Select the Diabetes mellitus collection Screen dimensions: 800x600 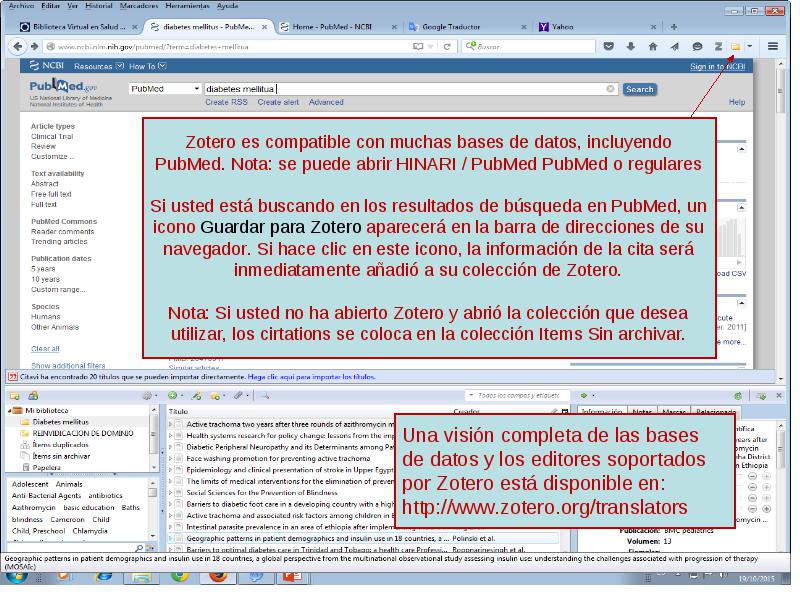60,422
